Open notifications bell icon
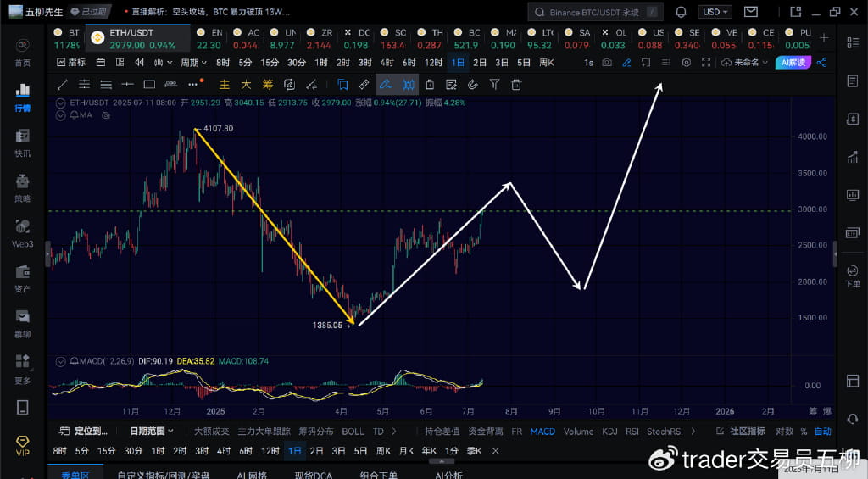 pyautogui.click(x=681, y=12)
